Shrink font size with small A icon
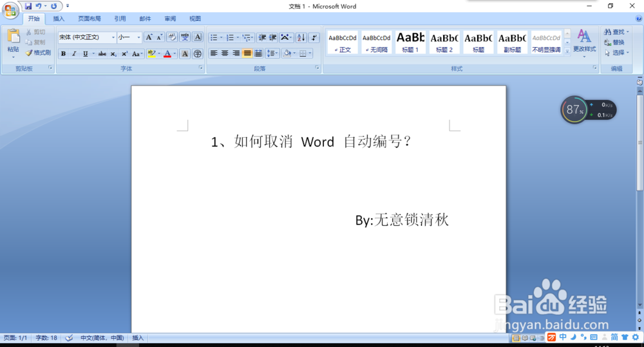644x347 pixels. coord(159,37)
